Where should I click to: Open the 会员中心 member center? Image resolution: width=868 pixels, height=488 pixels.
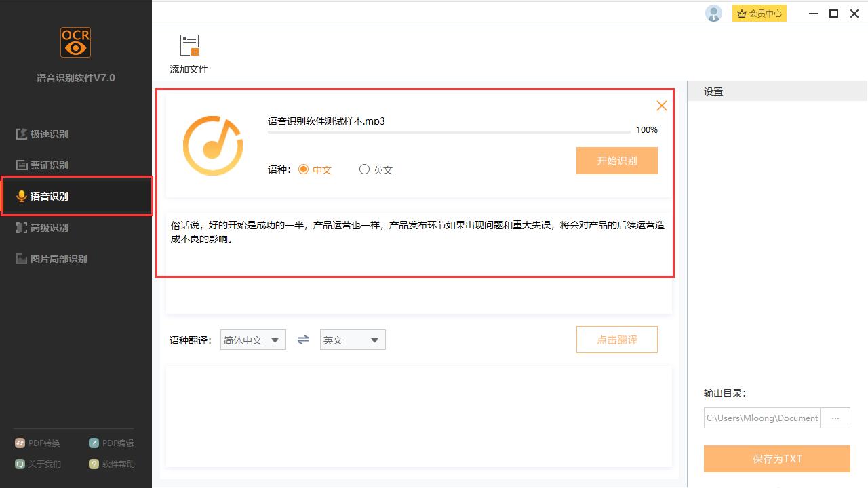(759, 13)
